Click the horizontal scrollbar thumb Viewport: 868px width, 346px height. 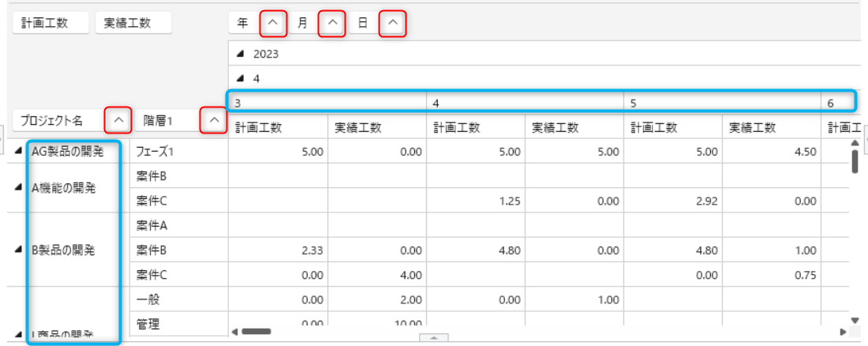click(x=256, y=332)
